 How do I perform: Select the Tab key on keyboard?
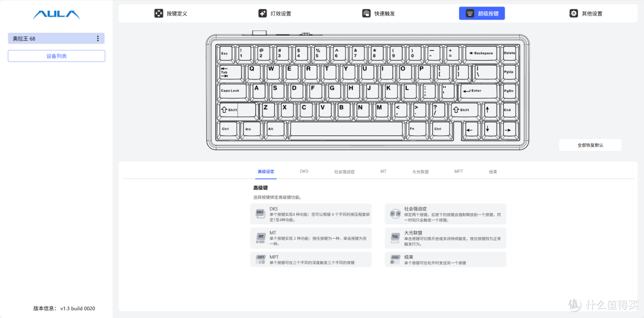tap(230, 72)
